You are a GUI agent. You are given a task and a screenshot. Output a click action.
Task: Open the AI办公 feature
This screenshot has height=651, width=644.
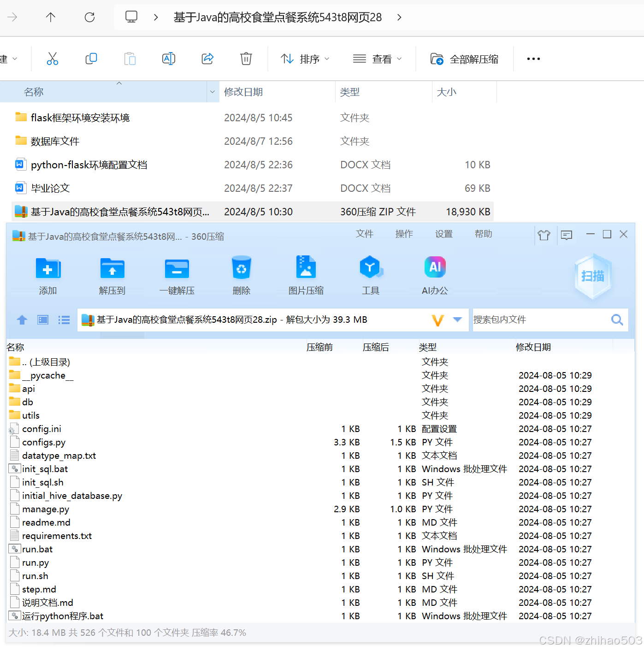(x=435, y=275)
